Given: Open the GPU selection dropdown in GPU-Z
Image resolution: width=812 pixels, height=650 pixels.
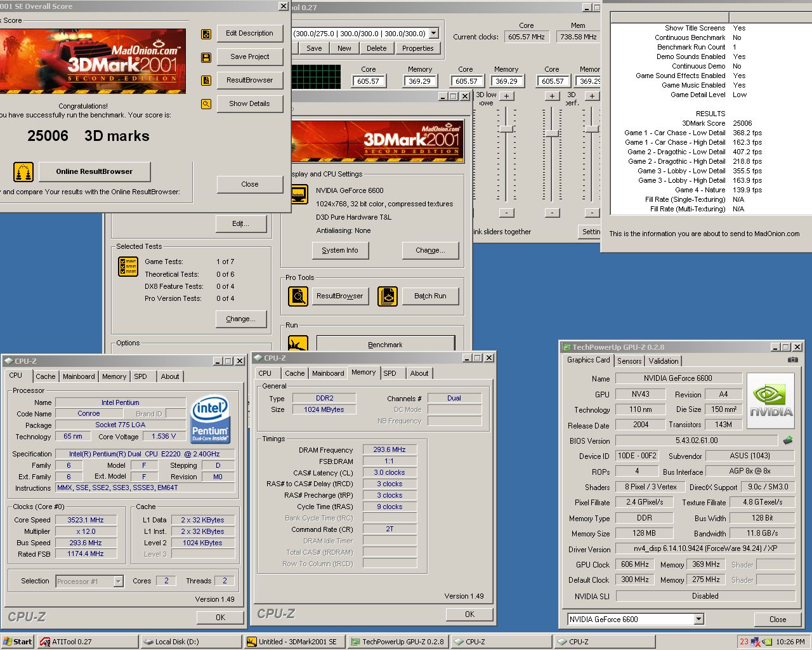Looking at the screenshot, I should 699,619.
